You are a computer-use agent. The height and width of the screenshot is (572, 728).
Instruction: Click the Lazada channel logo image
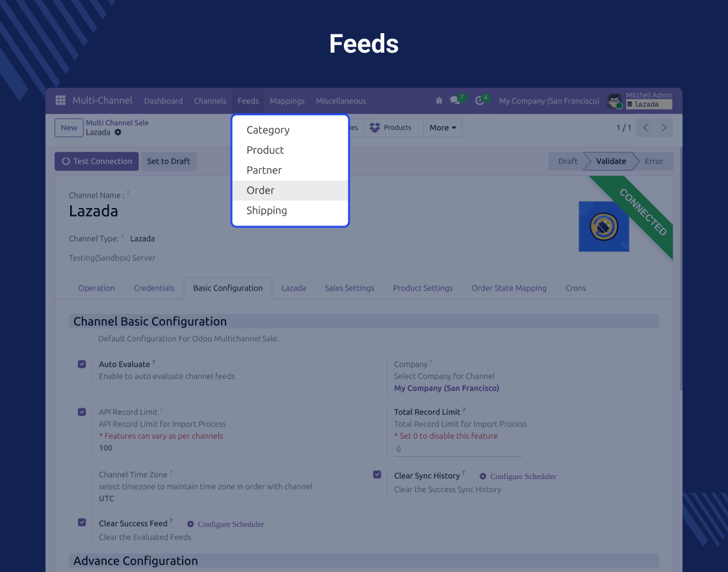coord(604,227)
